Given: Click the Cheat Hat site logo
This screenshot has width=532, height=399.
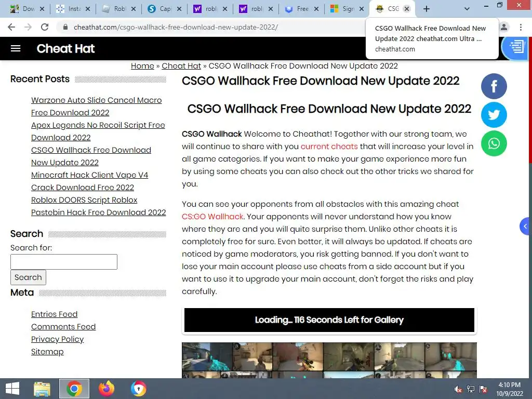Looking at the screenshot, I should [65, 48].
